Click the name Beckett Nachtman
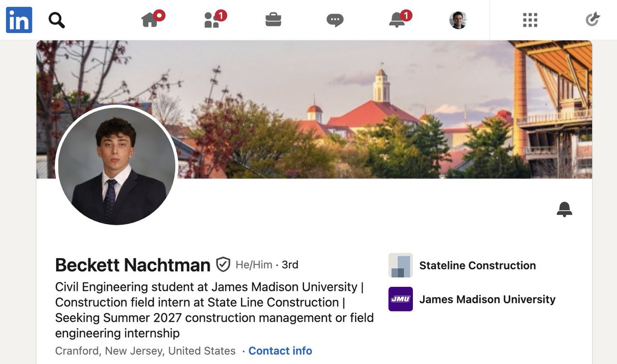 133,265
